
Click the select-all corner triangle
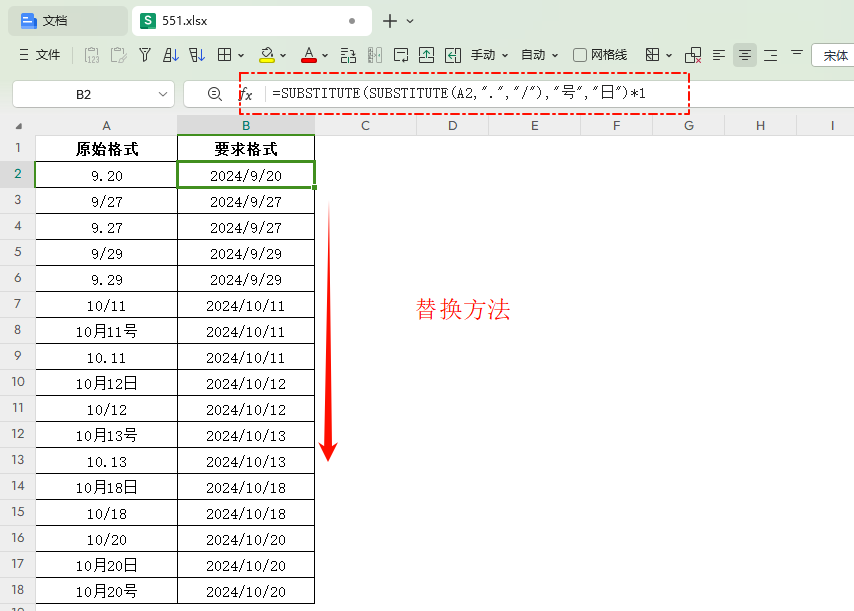click(x=19, y=126)
